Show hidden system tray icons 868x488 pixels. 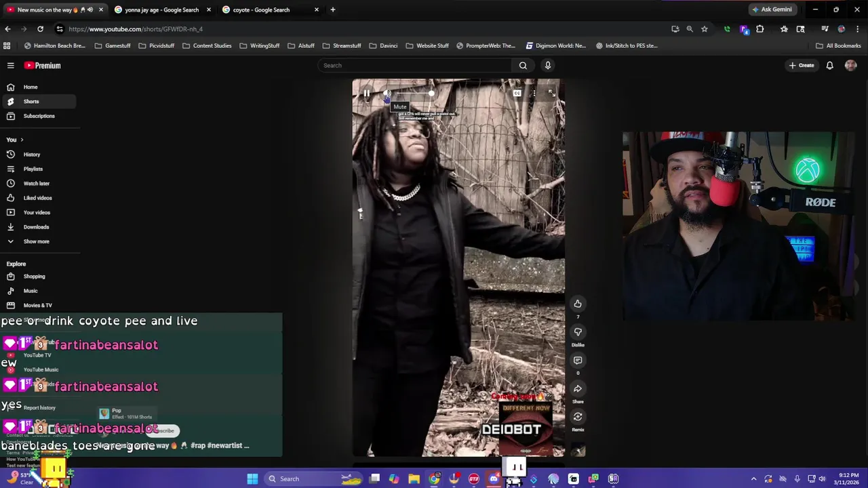[753, 479]
